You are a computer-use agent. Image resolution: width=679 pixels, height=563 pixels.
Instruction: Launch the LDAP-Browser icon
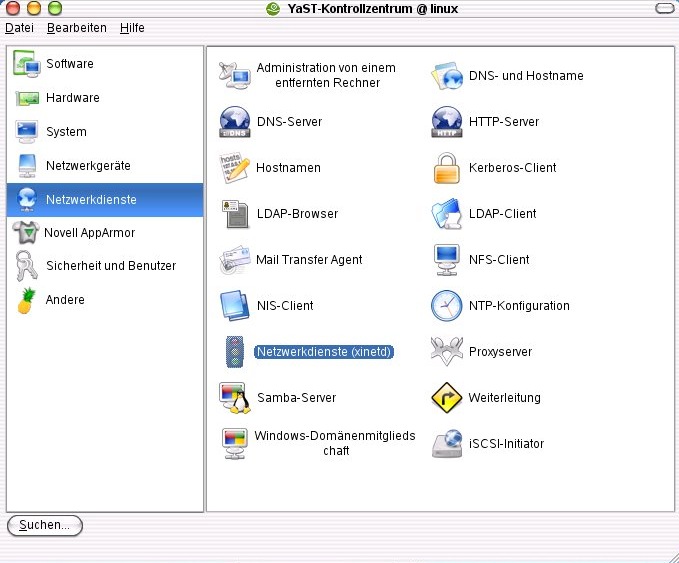(235, 214)
